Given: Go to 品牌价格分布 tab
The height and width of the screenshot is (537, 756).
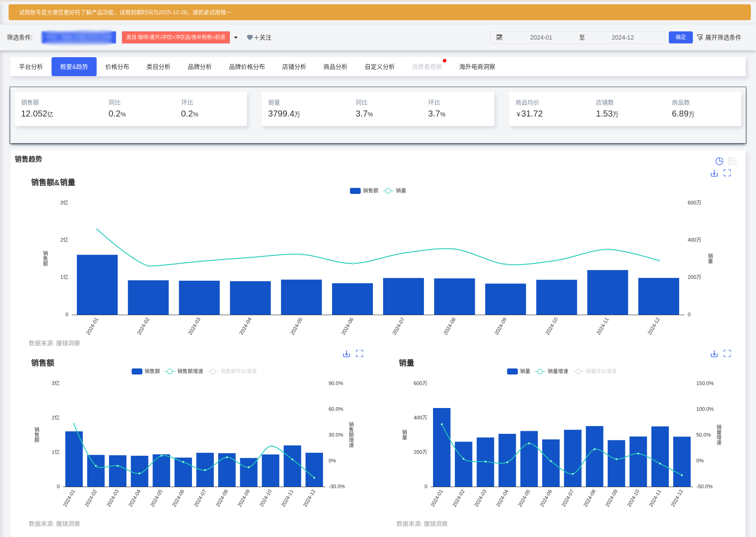Looking at the screenshot, I should [247, 67].
